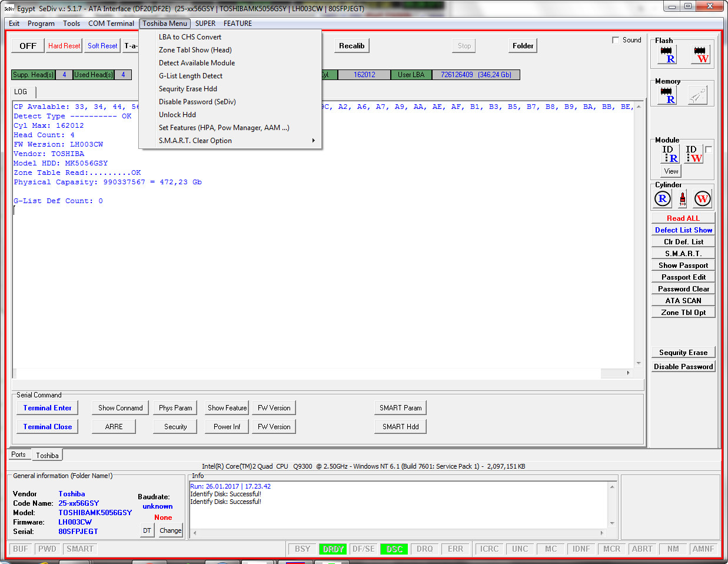This screenshot has width=728, height=564.
Task: Click the log horizontal scrollbar right arrow
Action: coord(628,373)
